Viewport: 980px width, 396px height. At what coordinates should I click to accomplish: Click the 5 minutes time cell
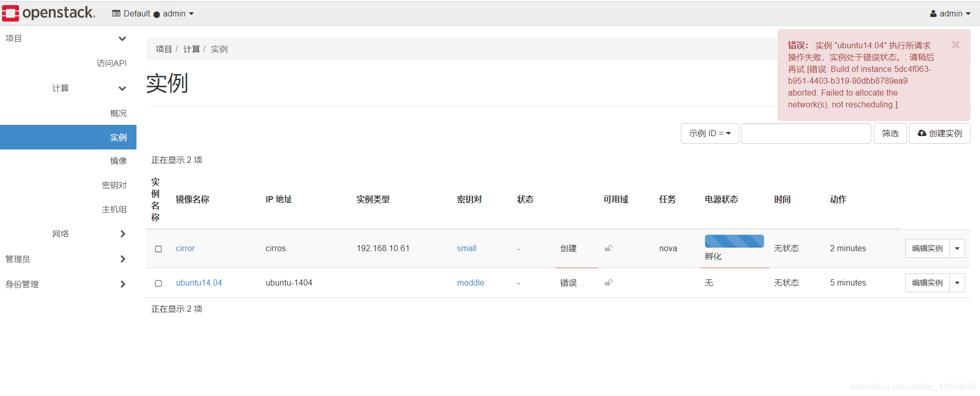pyautogui.click(x=848, y=283)
